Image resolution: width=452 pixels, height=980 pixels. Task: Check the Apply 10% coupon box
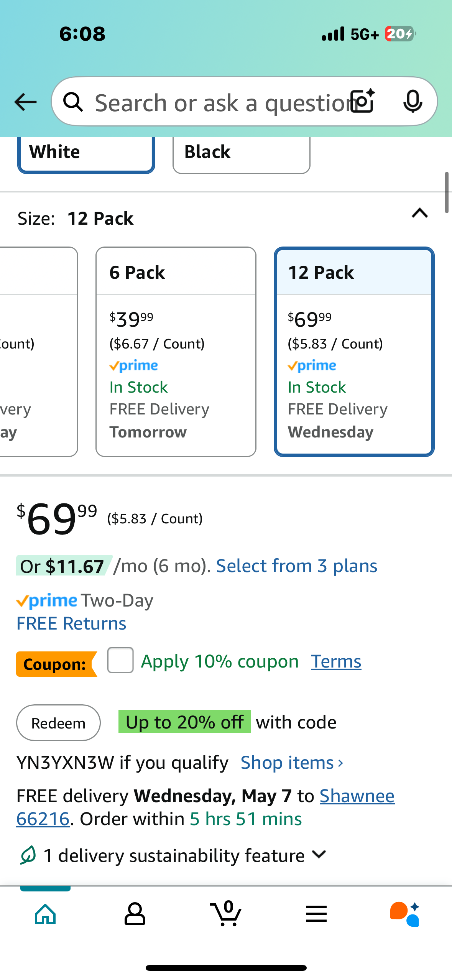coord(120,660)
